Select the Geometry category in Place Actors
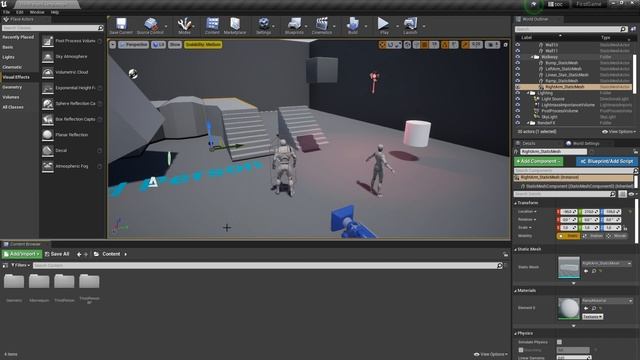The height and width of the screenshot is (360, 640). 12,87
